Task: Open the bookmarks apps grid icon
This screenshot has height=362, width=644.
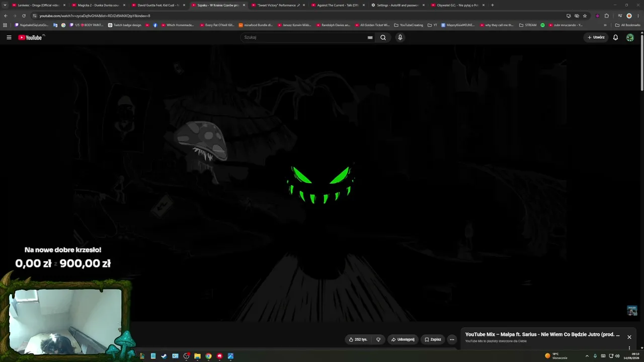Action: tap(5, 25)
